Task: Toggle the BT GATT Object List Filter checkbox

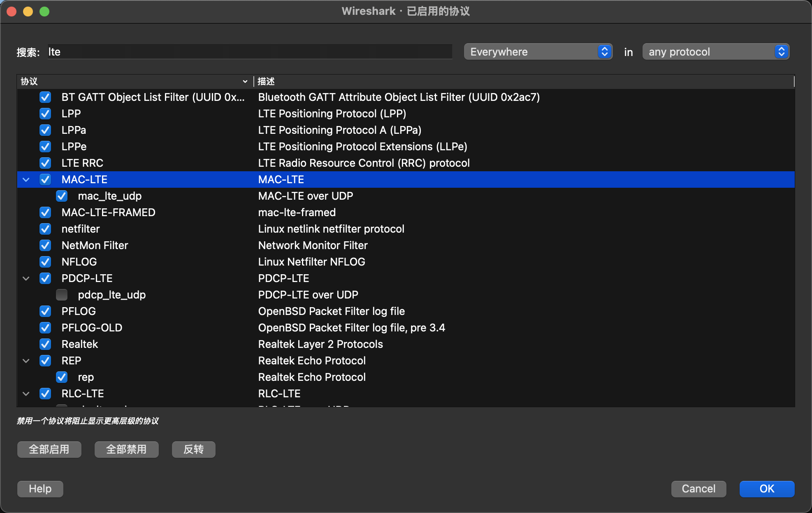Action: click(x=45, y=97)
